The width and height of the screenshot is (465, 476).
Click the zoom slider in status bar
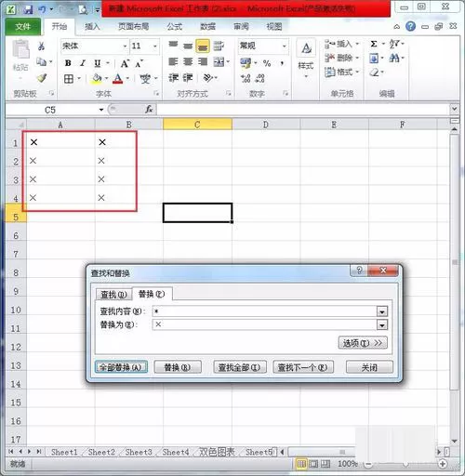[405, 464]
